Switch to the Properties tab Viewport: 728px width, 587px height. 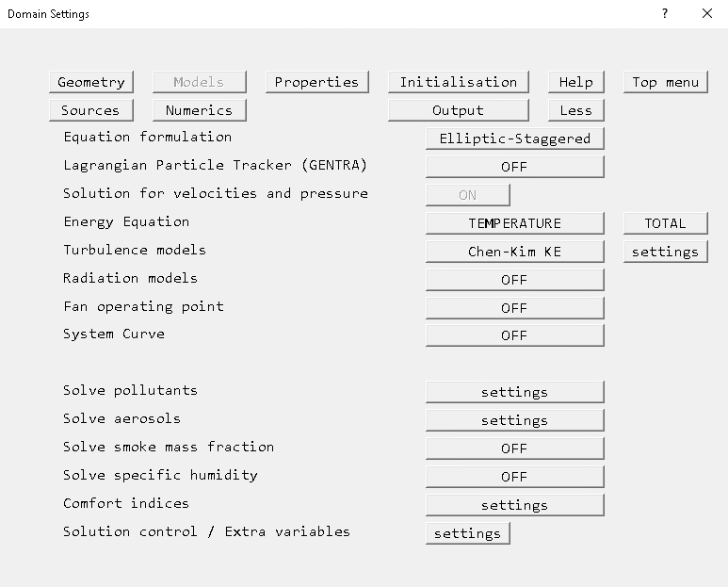tap(316, 82)
